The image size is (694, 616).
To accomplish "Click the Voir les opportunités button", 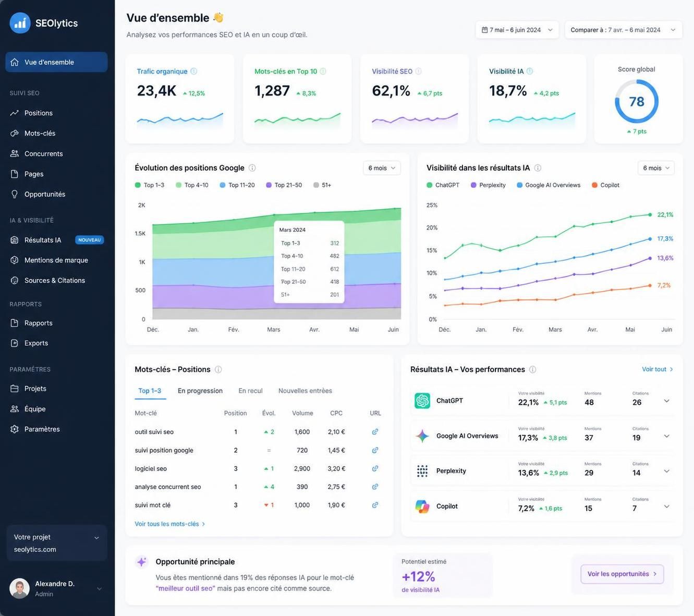I will tap(622, 574).
